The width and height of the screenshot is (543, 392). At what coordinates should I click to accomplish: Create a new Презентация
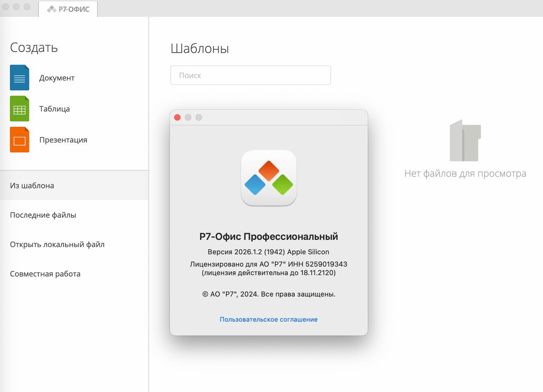pyautogui.click(x=63, y=140)
